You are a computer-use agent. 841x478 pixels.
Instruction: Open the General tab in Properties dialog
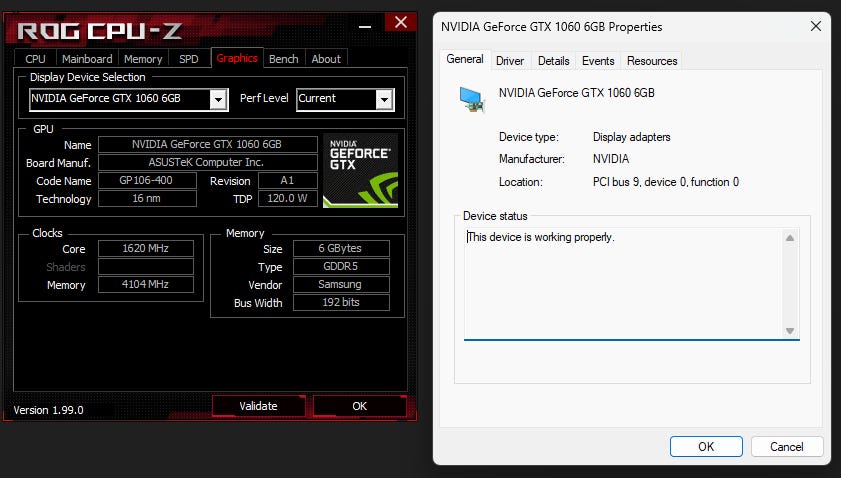pos(465,60)
